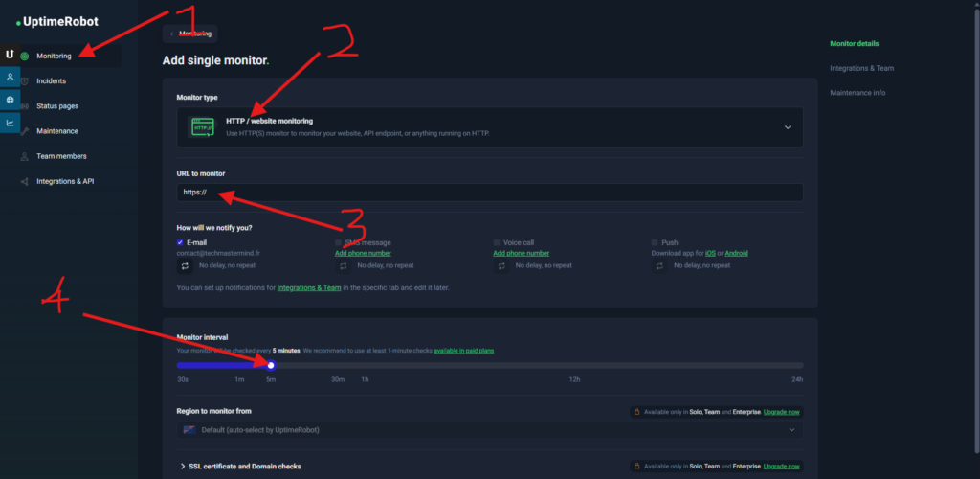Click the Monitoring radar icon in sidebar
The image size is (980, 479).
pyautogui.click(x=24, y=57)
